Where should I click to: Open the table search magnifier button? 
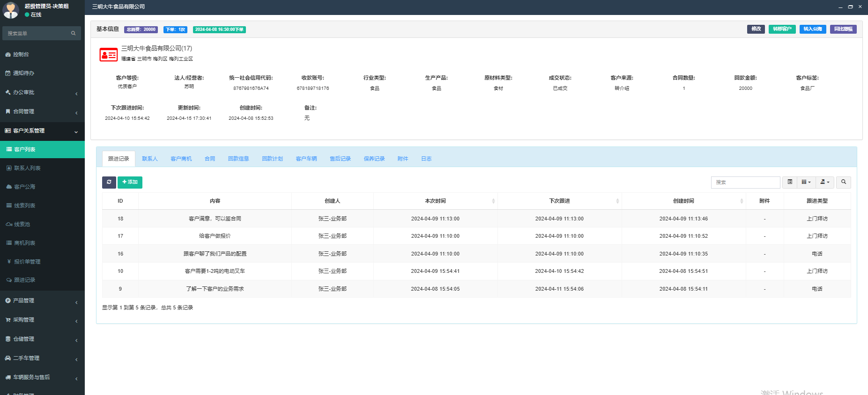[843, 182]
